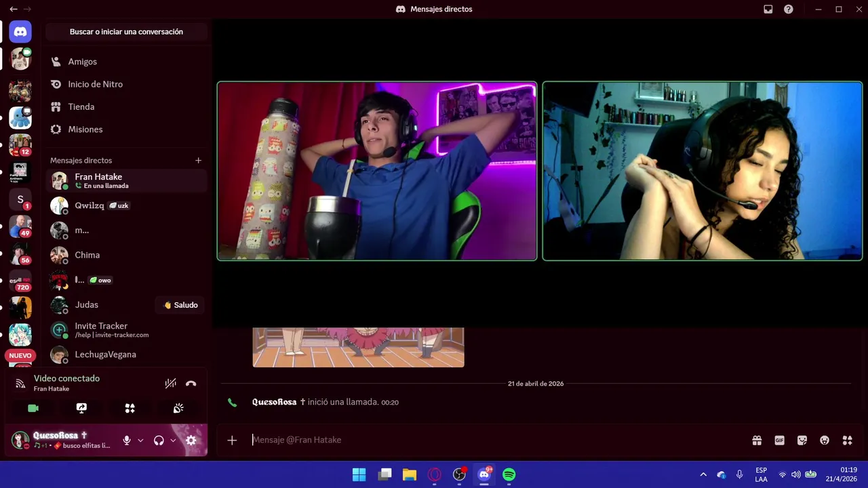Expand headphone output options arrow

(x=173, y=441)
